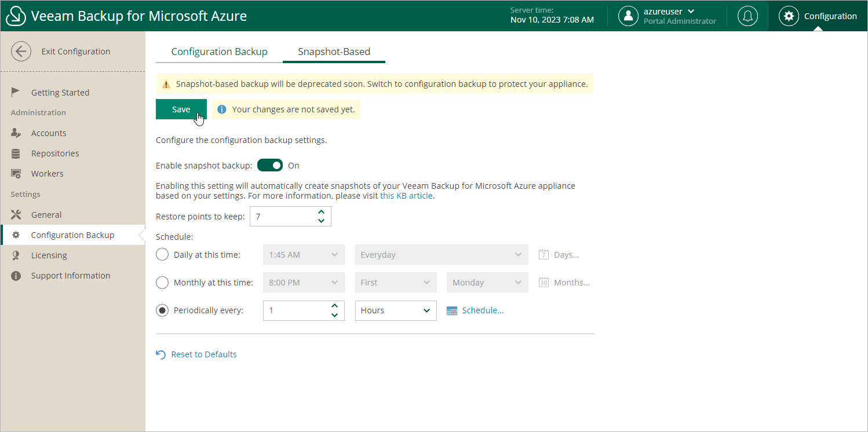Screen dimensions: 868x432
Task: Decrease the periodic interval value
Action: point(334,315)
